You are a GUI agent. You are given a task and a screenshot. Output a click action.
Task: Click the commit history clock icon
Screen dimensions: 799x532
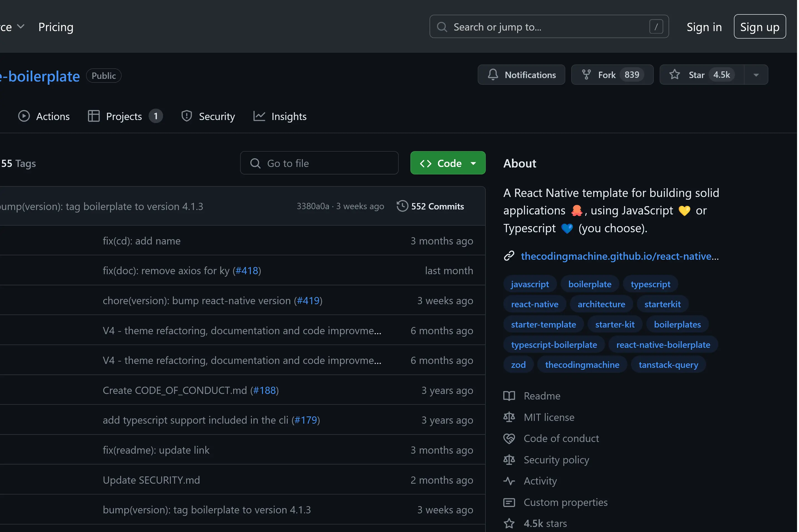[402, 206]
